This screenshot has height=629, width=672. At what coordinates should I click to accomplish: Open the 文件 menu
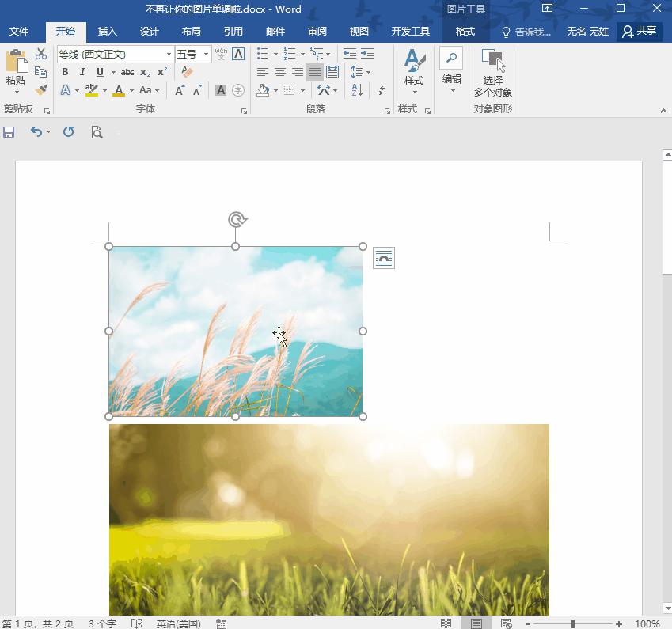pos(19,32)
